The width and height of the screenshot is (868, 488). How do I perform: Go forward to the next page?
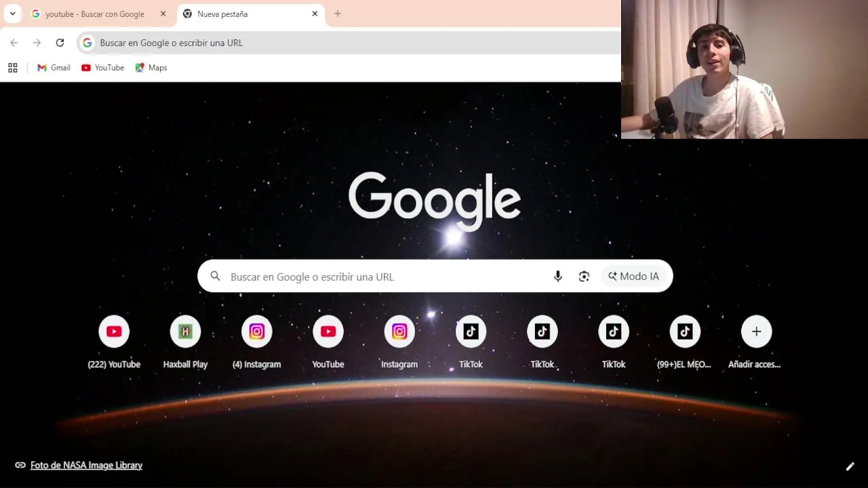[37, 43]
